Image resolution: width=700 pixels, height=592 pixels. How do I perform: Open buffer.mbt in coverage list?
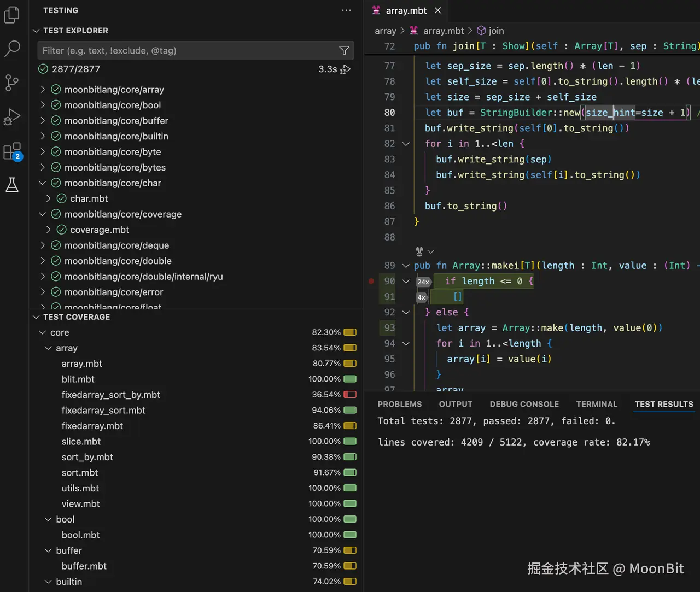(84, 566)
